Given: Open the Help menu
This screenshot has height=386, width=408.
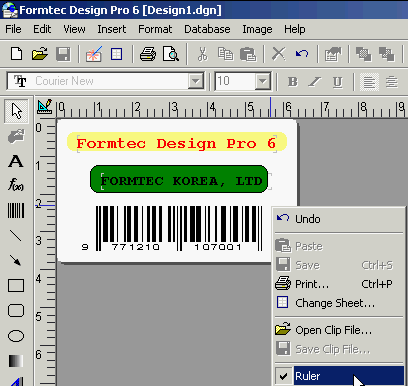Looking at the screenshot, I should (x=295, y=29).
